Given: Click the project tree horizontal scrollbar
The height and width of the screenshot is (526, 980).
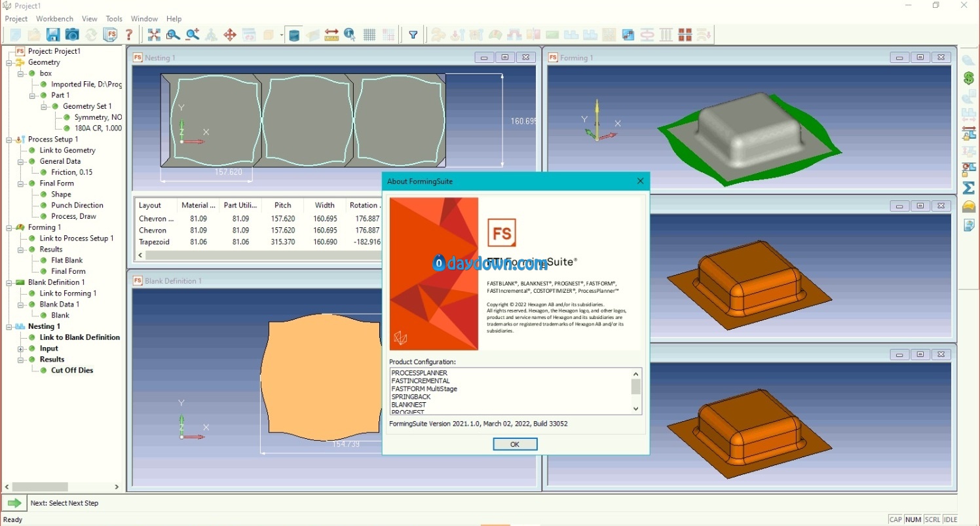Looking at the screenshot, I should 41,487.
